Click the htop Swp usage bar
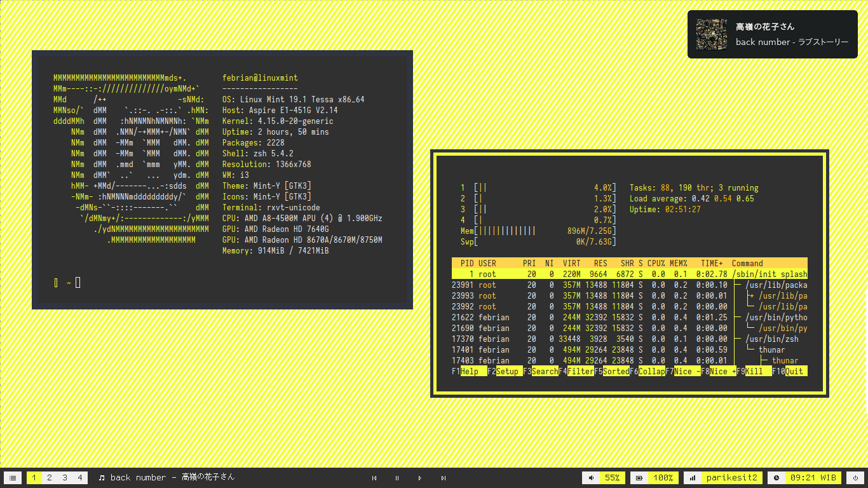The image size is (868, 488). click(538, 241)
